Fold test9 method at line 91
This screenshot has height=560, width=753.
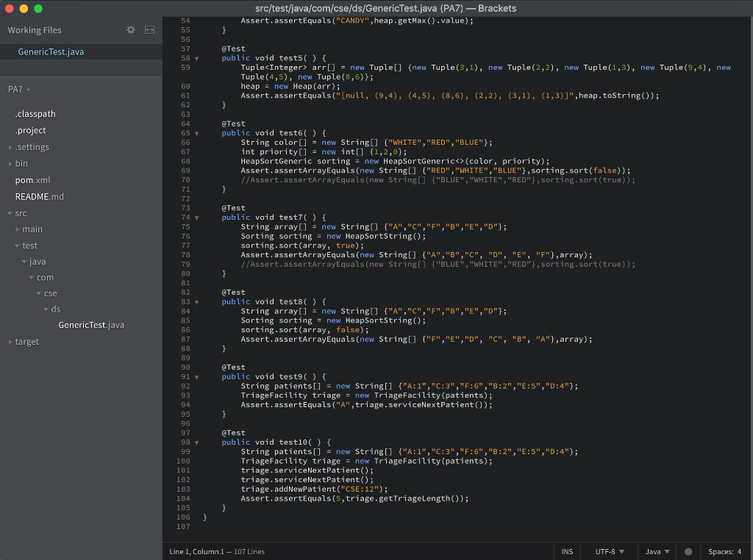(x=196, y=377)
